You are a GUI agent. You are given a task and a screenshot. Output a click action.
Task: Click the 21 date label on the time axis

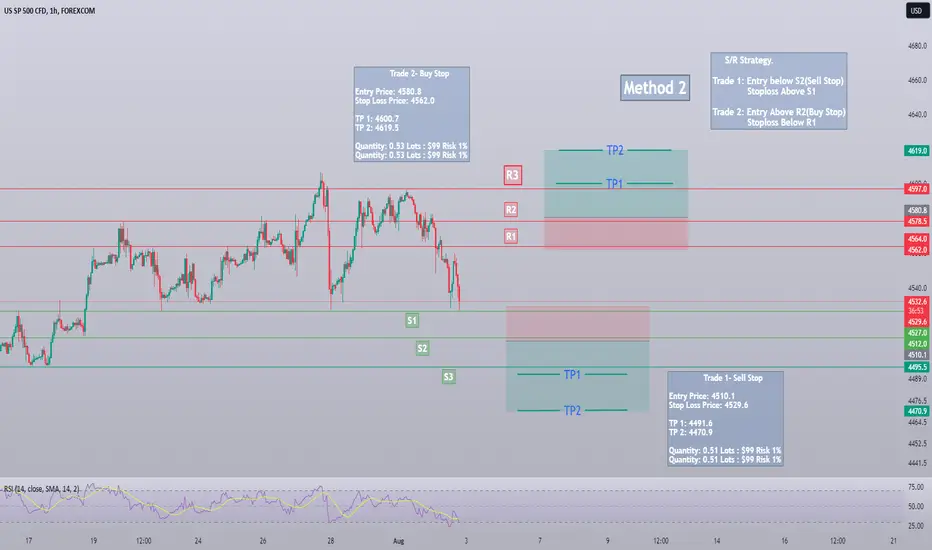(893, 541)
